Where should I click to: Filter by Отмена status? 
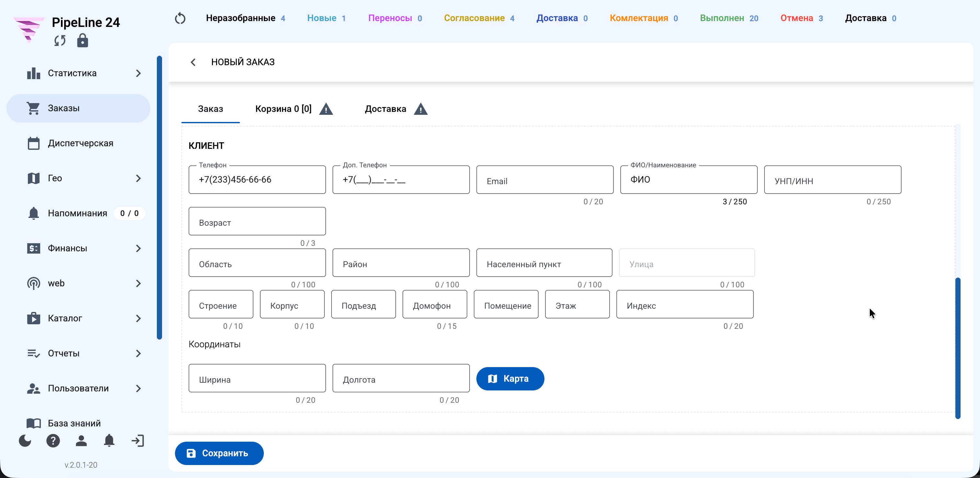(x=801, y=18)
